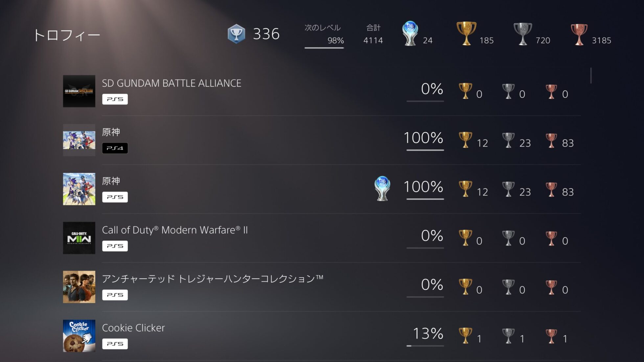Open the Cookie Clicker title entry
The image size is (644, 362).
point(133,328)
